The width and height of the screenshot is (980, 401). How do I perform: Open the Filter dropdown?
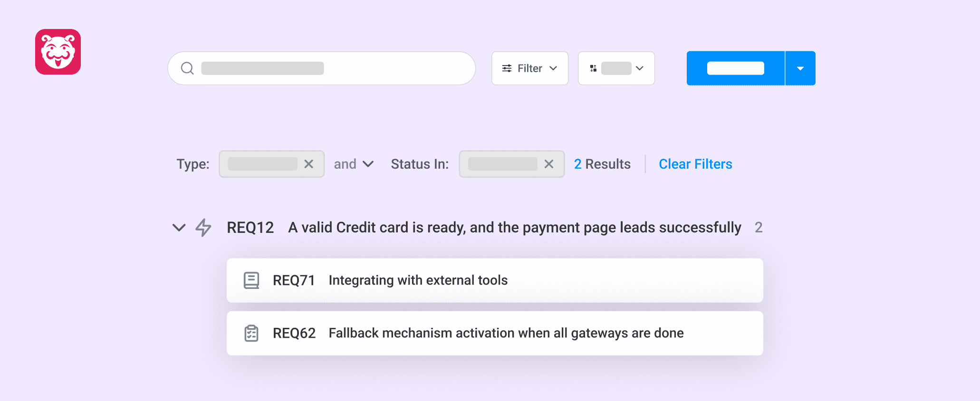click(530, 68)
